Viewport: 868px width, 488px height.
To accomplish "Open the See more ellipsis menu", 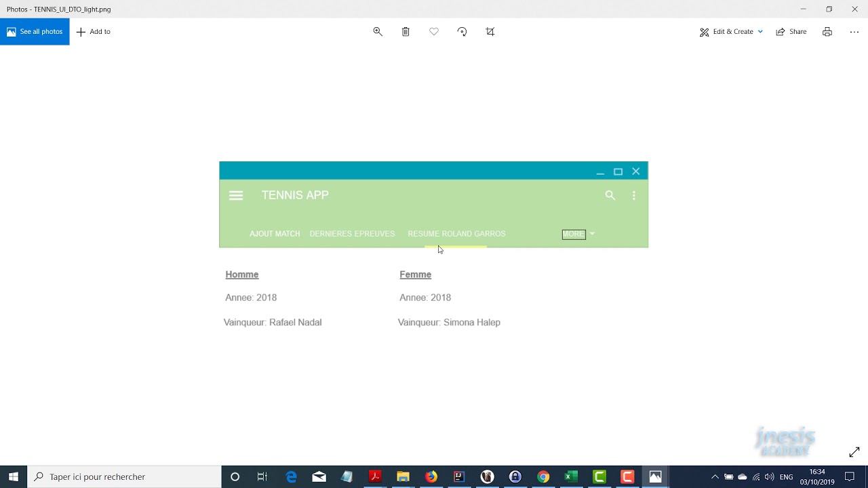I will coord(854,32).
